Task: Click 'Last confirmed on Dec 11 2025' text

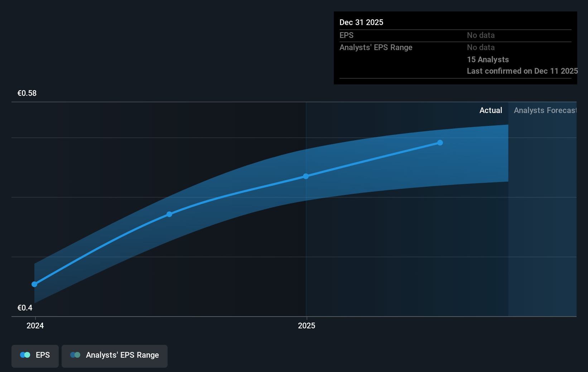Action: click(522, 71)
